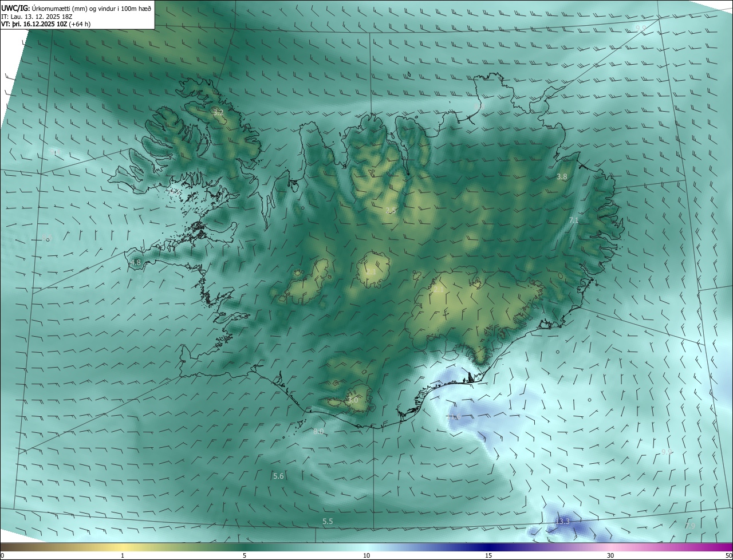Click the 5.6 value in the southwest sea
This screenshot has height=560, width=733.
click(x=278, y=476)
